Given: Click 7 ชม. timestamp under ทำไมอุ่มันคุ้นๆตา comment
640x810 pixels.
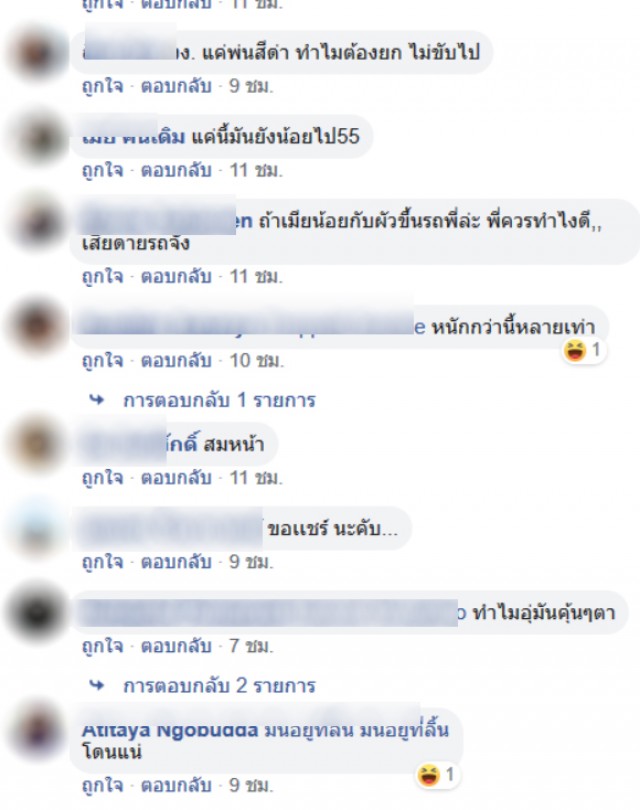Looking at the screenshot, I should 252,646.
